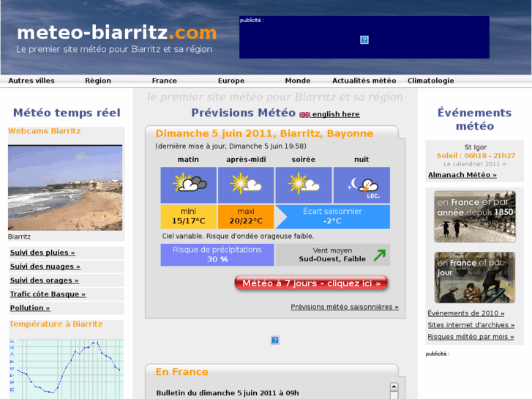Open the Suivi des pluies link
Viewport: 532px width, 399px height.
point(42,253)
